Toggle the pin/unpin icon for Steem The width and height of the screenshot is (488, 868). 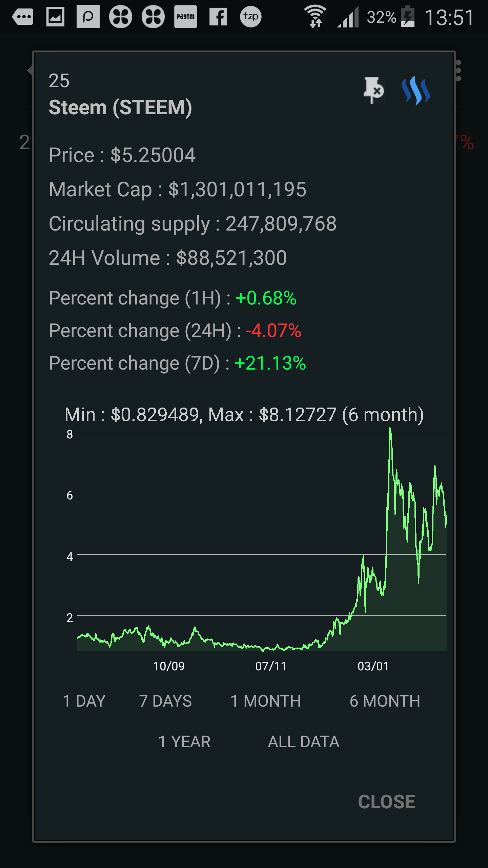373,90
